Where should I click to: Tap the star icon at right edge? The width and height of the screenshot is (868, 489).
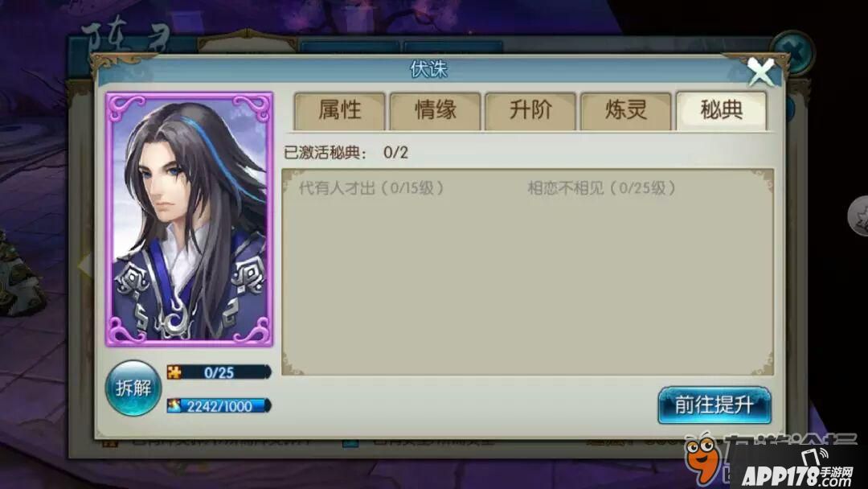click(x=858, y=216)
